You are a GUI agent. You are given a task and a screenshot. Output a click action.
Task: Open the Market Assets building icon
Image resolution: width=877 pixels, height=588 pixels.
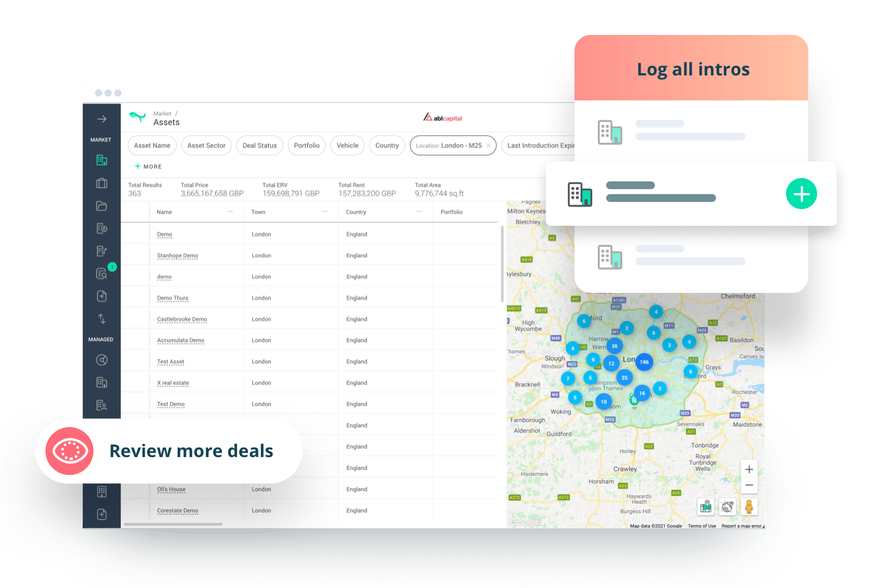[102, 160]
